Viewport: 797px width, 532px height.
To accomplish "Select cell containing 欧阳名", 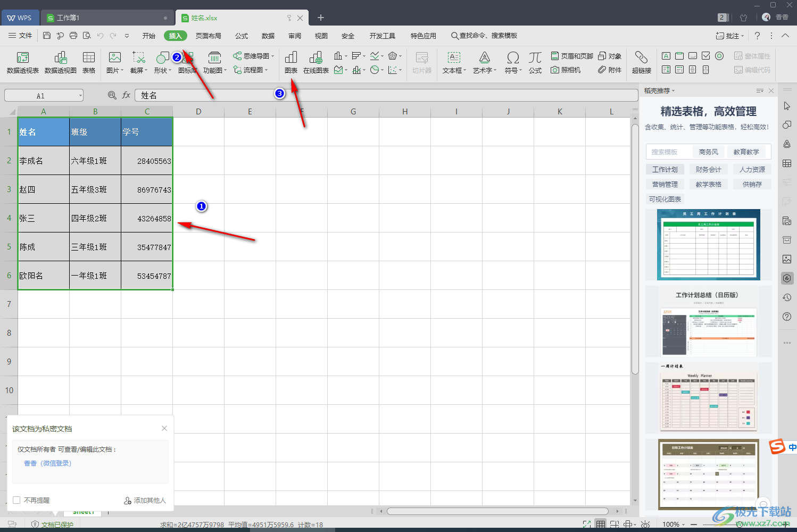I will tap(44, 276).
